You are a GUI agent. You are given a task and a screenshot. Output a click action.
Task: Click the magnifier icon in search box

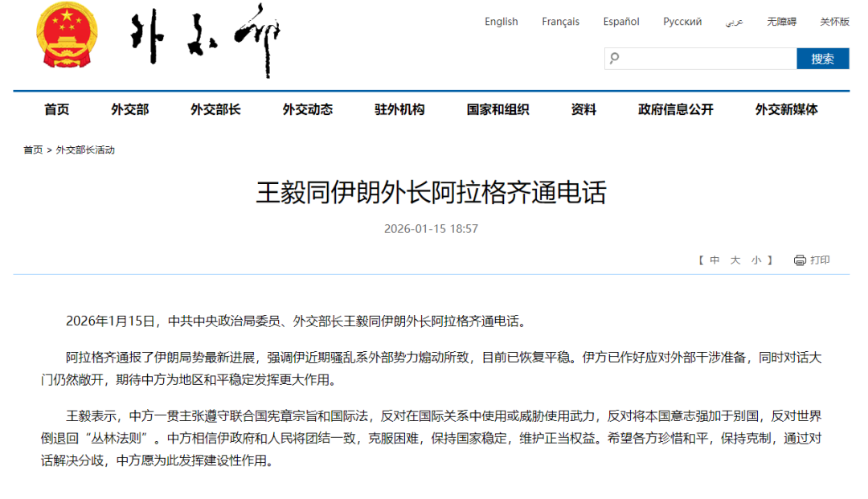615,59
